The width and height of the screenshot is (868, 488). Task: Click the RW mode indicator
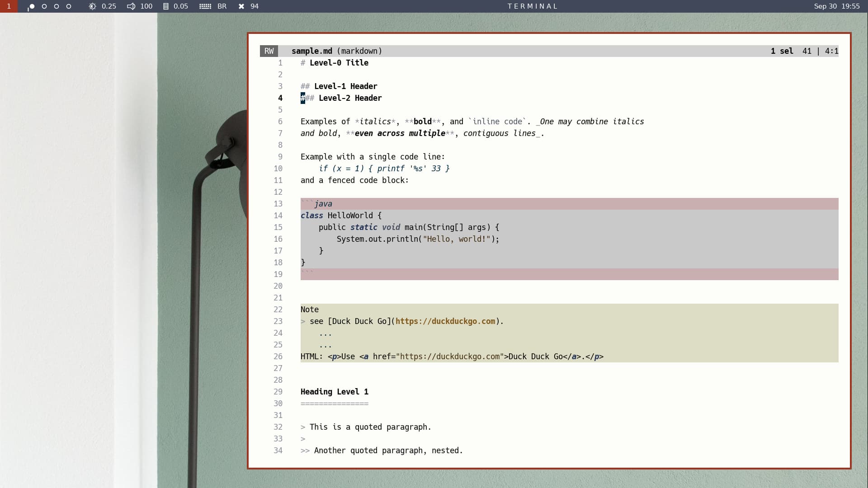pos(269,51)
